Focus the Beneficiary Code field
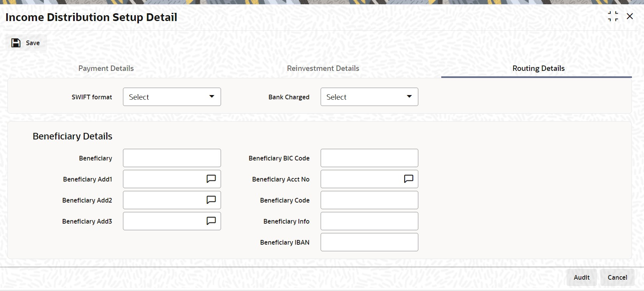 (x=369, y=200)
